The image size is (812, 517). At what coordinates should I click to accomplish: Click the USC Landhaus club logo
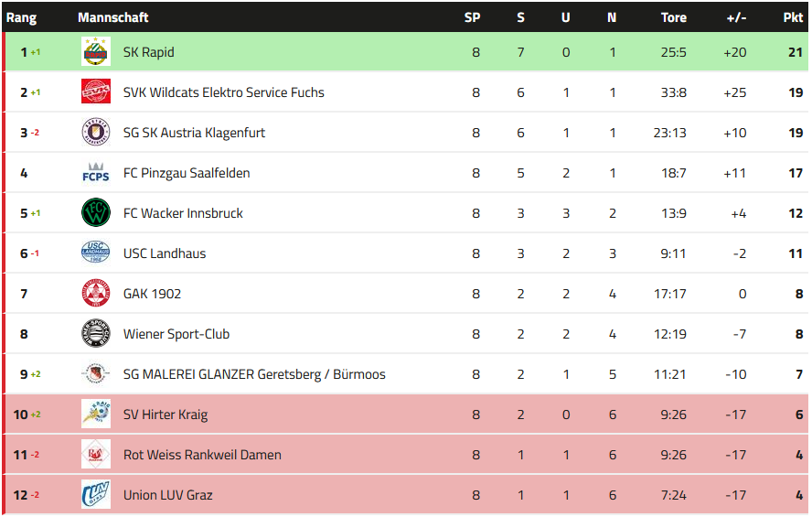point(95,253)
